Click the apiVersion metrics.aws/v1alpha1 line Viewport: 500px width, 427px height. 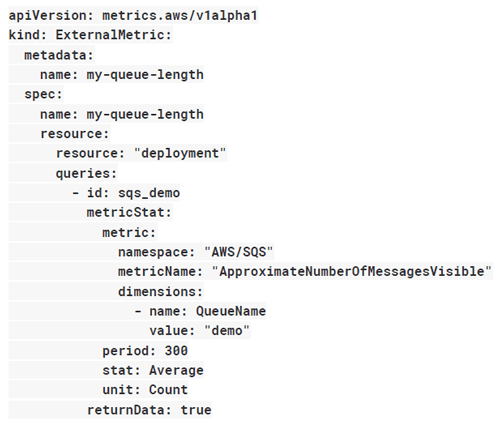[133, 15]
